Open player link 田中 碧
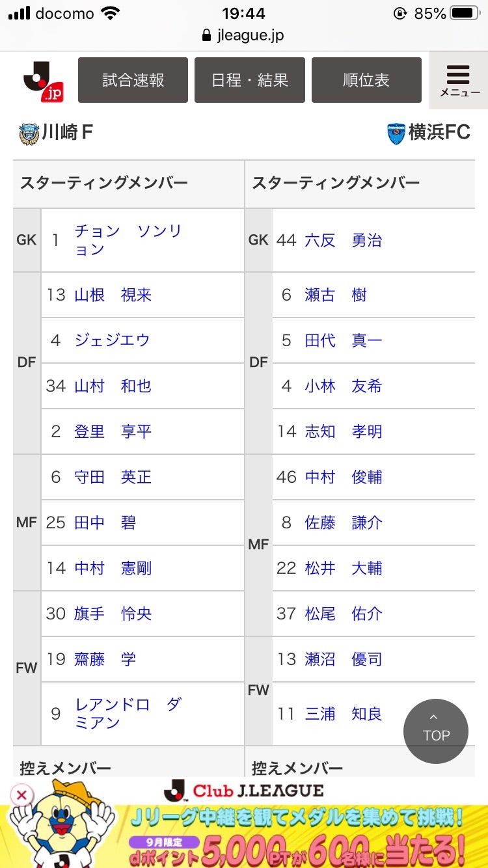Image resolution: width=488 pixels, height=868 pixels. pyautogui.click(x=105, y=522)
